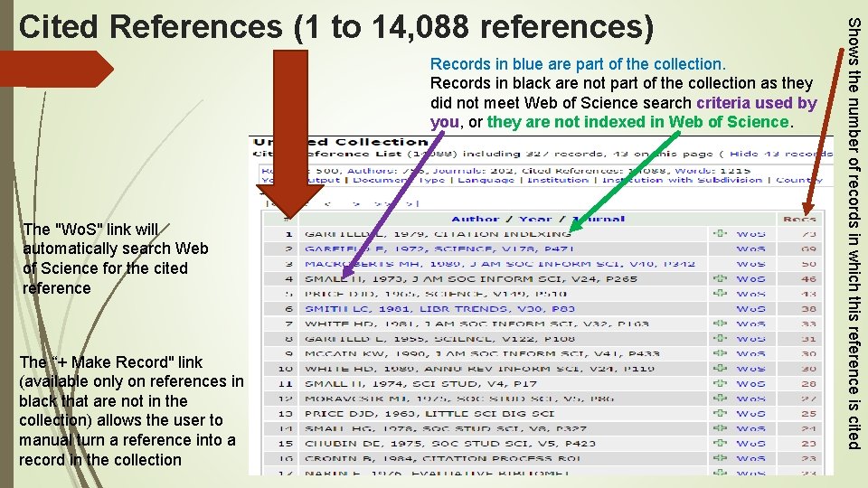This screenshot has width=868, height=488.
Task: Sort the list by Author column header
Action: pos(475,219)
